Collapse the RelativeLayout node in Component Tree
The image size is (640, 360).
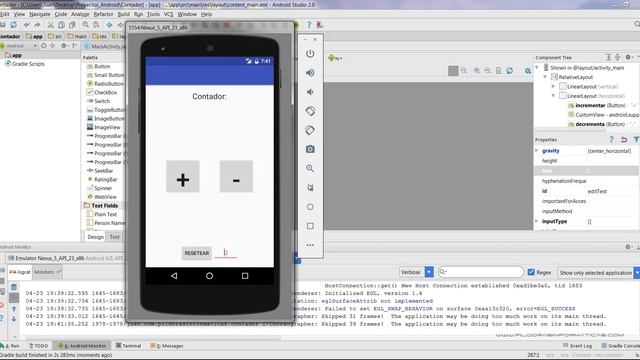tap(545, 77)
